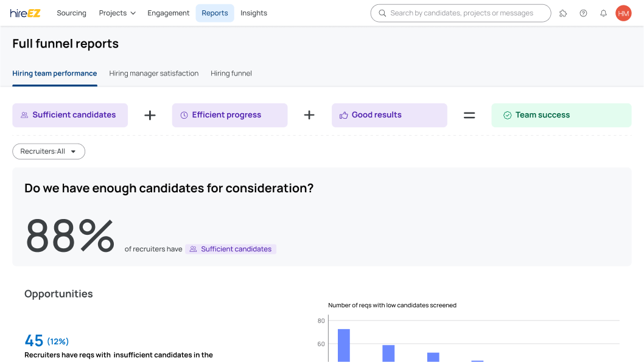
Task: Click the tallest bar in the chart
Action: point(343,345)
